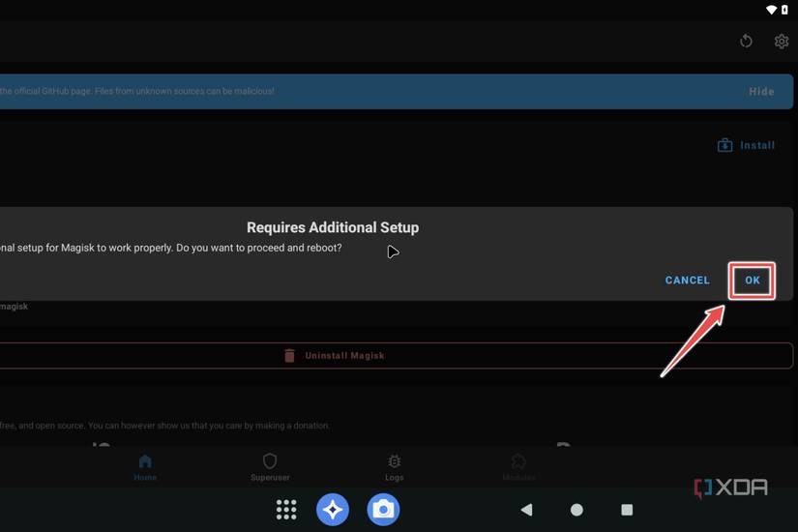This screenshot has height=532, width=798.
Task: Open Magisk settings gear icon
Action: 782,42
